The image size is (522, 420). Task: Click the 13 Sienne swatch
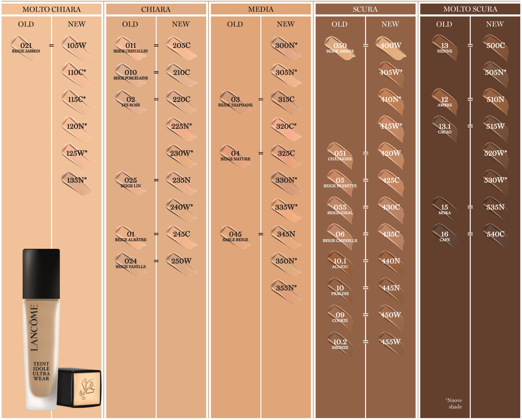tap(445, 48)
